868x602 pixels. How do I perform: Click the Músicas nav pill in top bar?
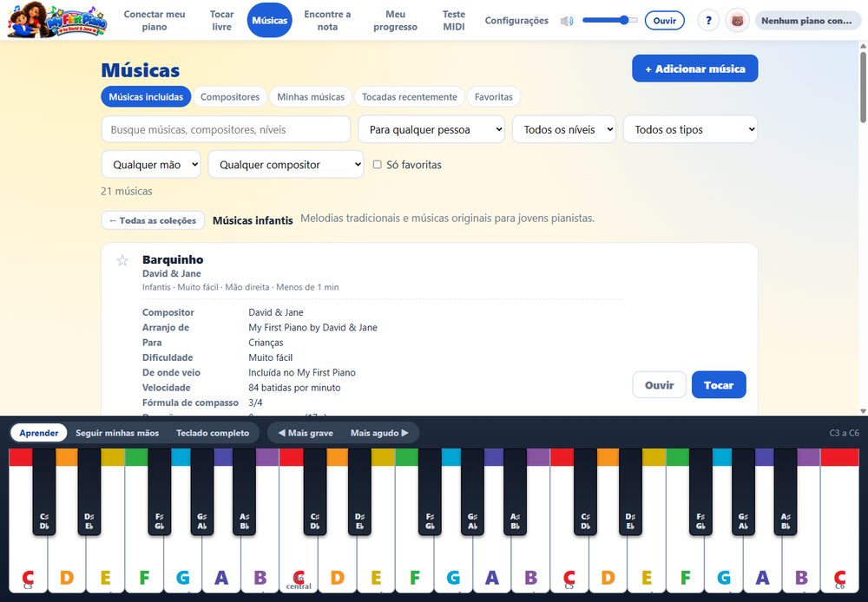coord(270,21)
